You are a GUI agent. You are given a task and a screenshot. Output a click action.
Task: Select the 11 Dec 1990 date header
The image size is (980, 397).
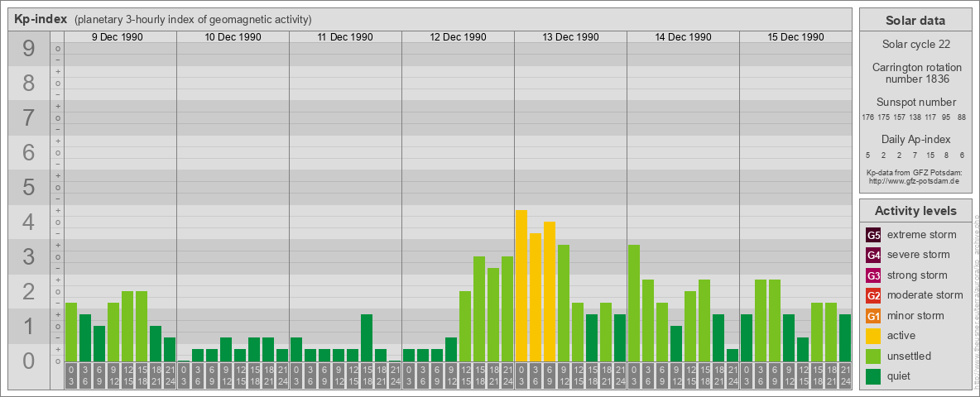[x=345, y=37]
